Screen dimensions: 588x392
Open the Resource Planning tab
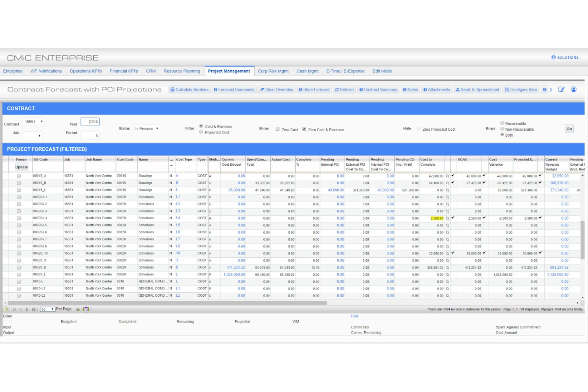pyautogui.click(x=182, y=71)
